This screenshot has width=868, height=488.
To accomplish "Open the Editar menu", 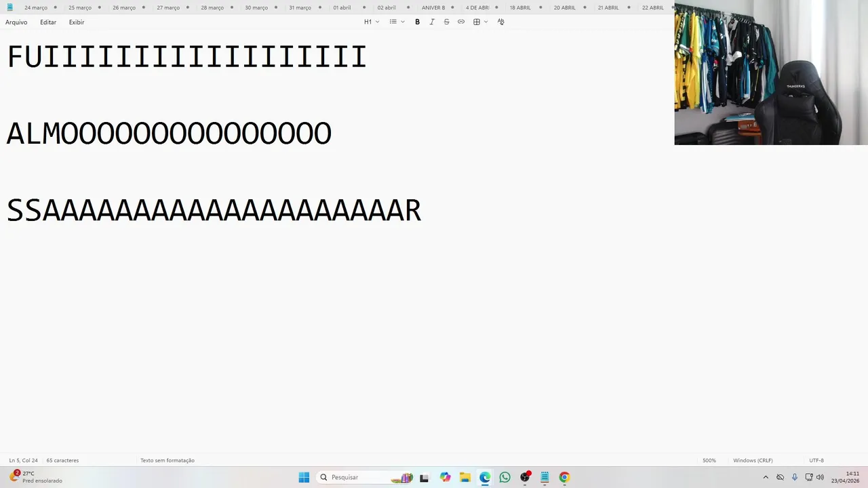I will 48,22.
